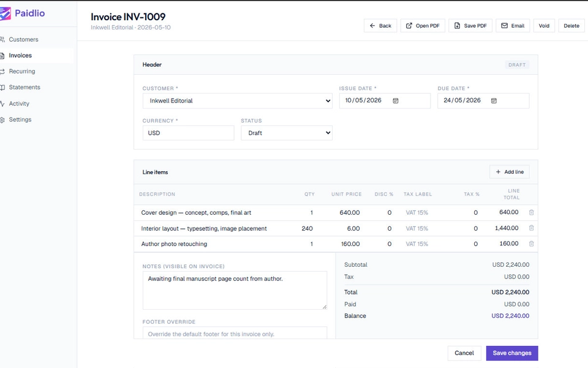Click the Subtotal USD 2,240.00 value
This screenshot has width=588, height=368.
click(511, 265)
